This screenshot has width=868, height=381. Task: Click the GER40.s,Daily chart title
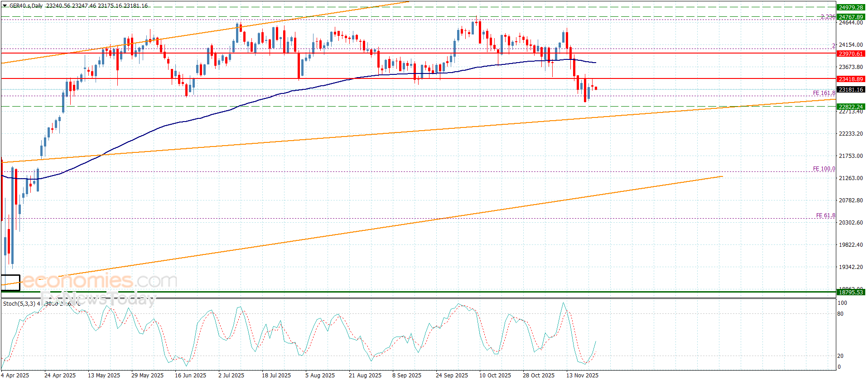26,6
